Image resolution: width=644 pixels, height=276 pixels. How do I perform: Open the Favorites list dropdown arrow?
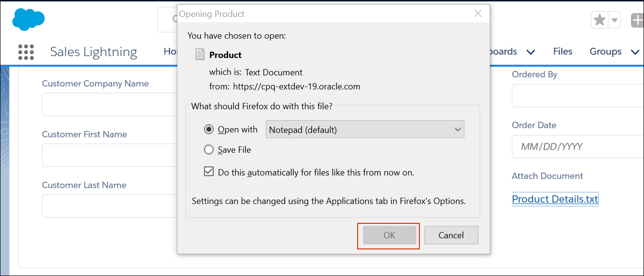615,20
